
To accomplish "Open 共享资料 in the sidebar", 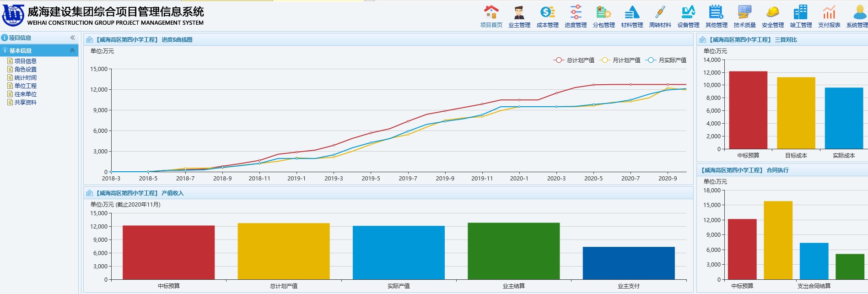I will (25, 102).
